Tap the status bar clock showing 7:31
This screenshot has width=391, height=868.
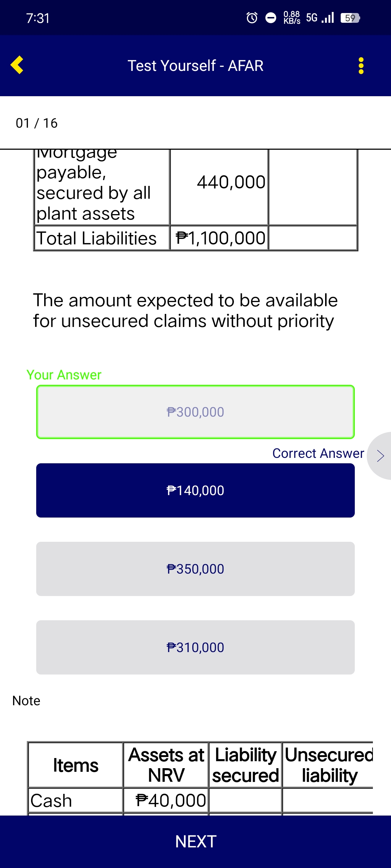pyautogui.click(x=38, y=18)
